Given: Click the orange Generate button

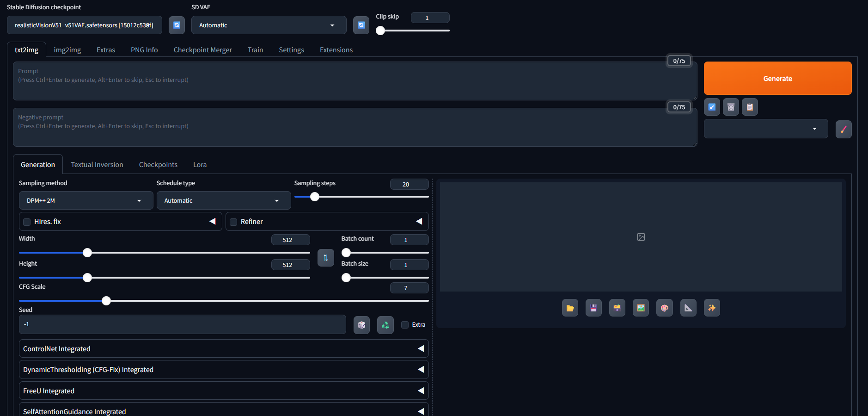Looking at the screenshot, I should click(777, 78).
